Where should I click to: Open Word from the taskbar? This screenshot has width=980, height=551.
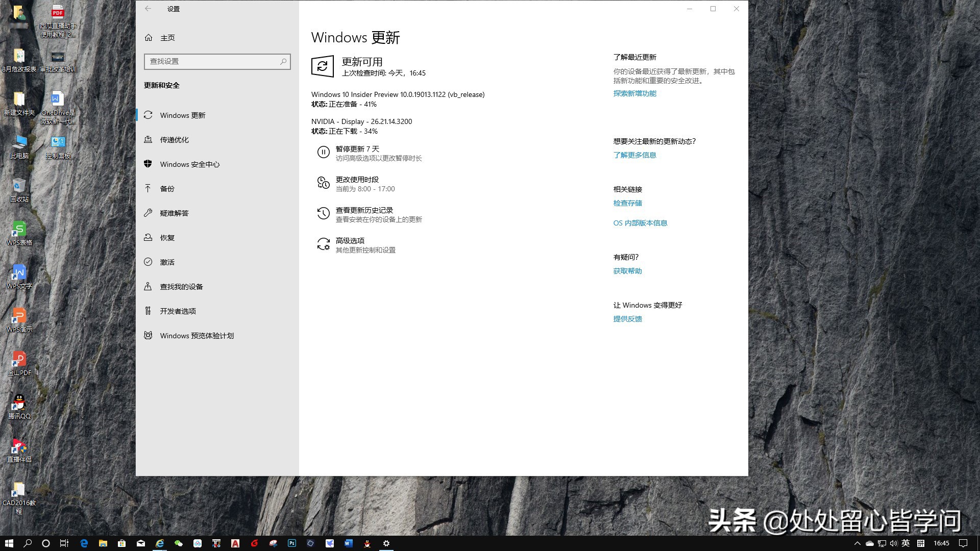[x=348, y=543]
